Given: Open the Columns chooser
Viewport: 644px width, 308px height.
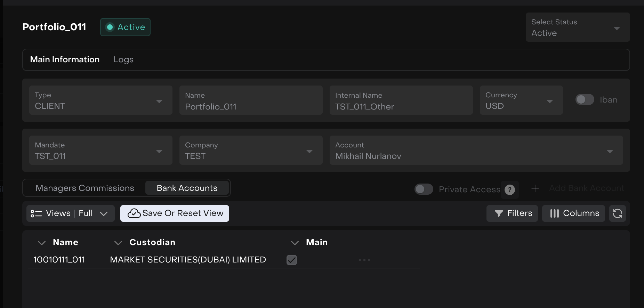Looking at the screenshot, I should coord(573,213).
